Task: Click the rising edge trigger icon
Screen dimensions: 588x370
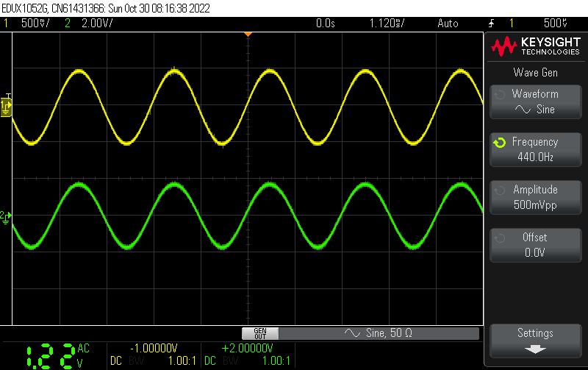Action: 492,24
